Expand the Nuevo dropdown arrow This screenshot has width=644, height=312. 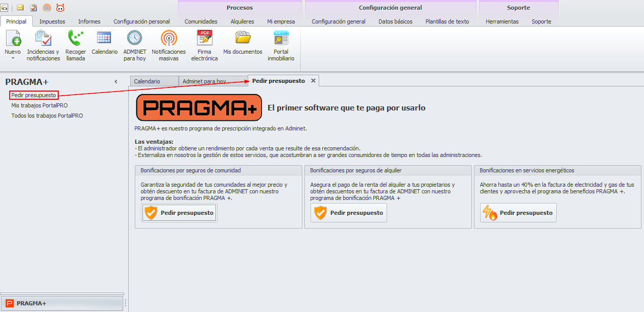pyautogui.click(x=13, y=58)
